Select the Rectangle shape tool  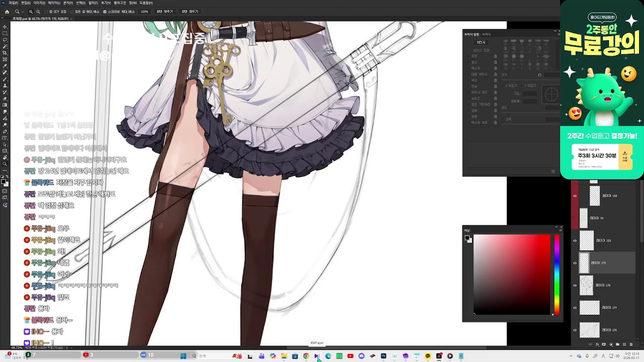tap(5, 151)
